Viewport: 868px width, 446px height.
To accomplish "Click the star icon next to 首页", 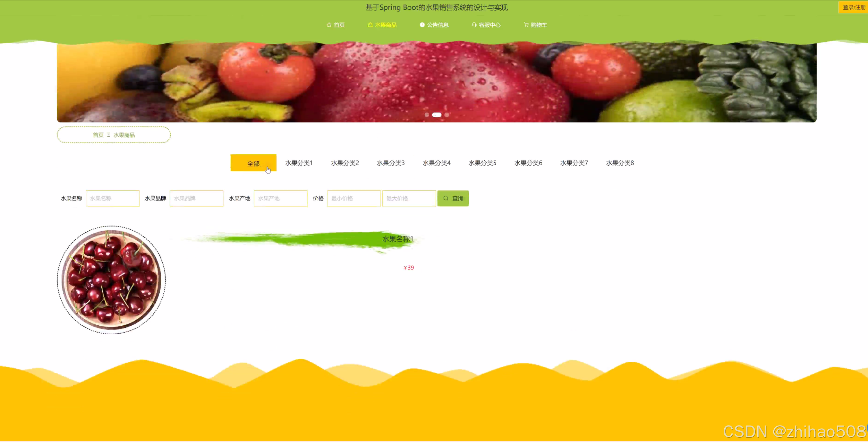I will point(329,25).
